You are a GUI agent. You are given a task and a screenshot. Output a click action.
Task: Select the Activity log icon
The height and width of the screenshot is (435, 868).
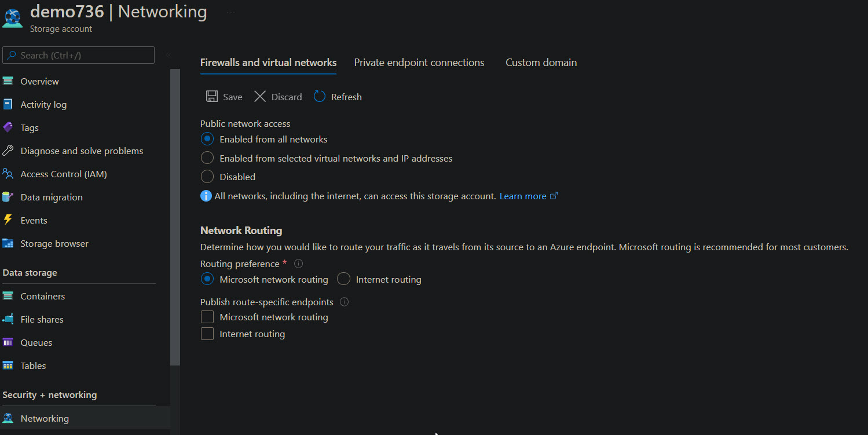coord(13,104)
